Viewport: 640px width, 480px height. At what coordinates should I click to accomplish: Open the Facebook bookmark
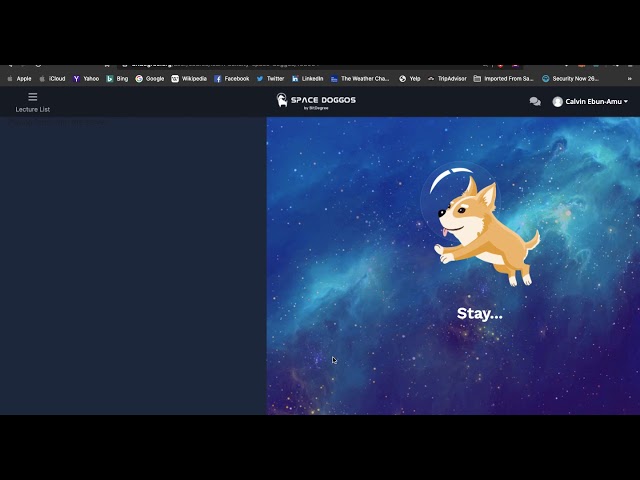[x=231, y=79]
